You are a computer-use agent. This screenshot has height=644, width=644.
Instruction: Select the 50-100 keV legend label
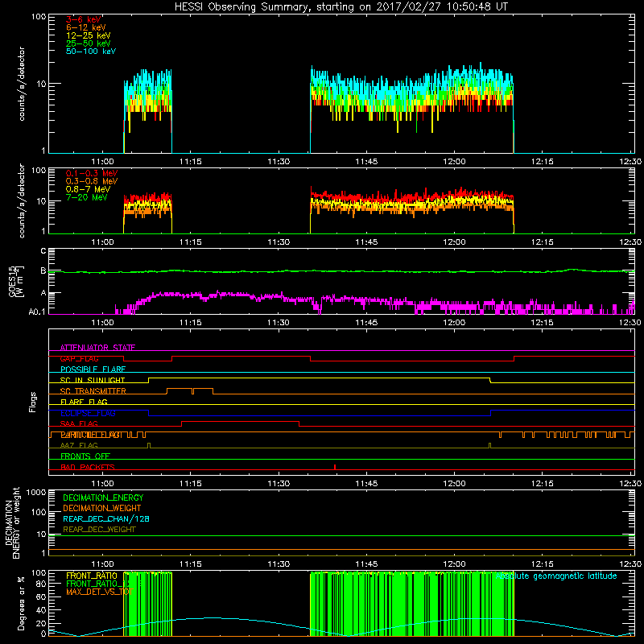pyautogui.click(x=91, y=52)
